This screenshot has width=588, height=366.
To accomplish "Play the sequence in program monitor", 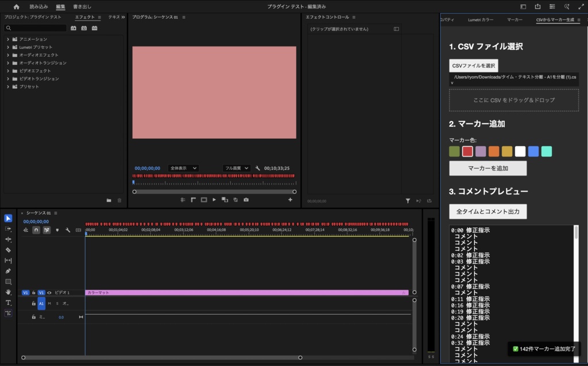I will pyautogui.click(x=214, y=200).
